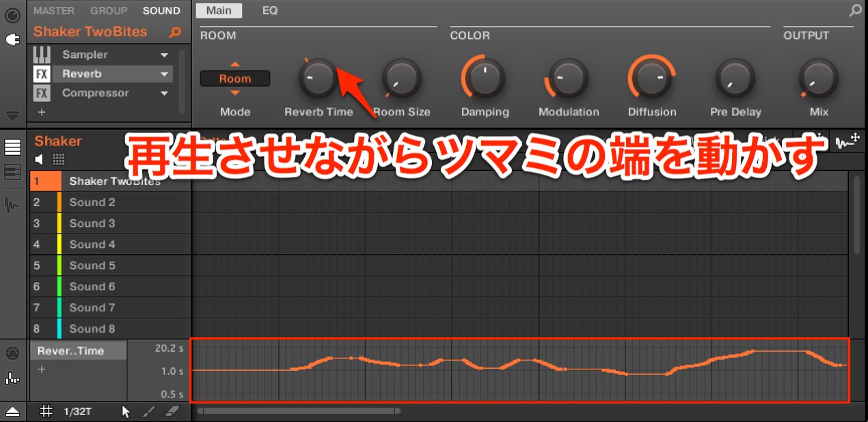Select the Sound 3 row

[111, 223]
